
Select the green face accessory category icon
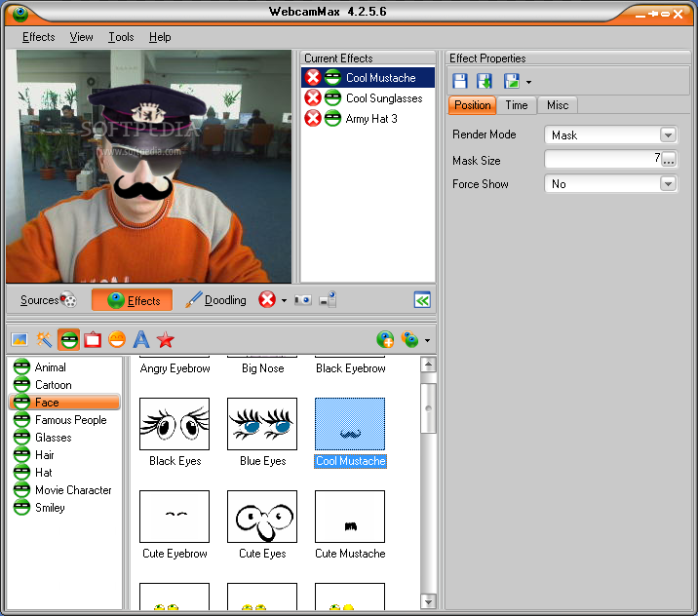click(x=69, y=340)
